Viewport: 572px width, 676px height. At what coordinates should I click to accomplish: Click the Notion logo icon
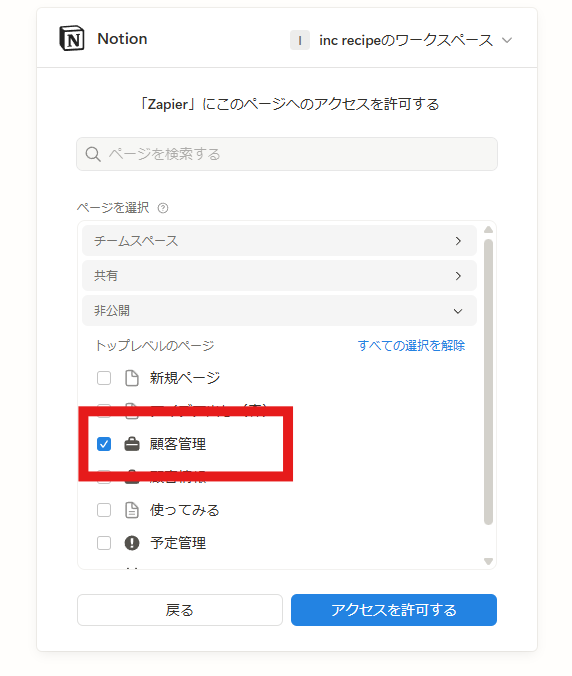[72, 38]
